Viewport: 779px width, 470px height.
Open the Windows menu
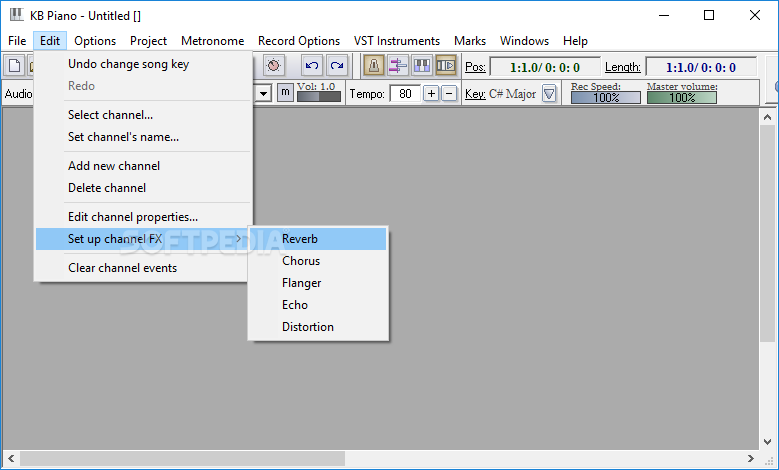524,41
